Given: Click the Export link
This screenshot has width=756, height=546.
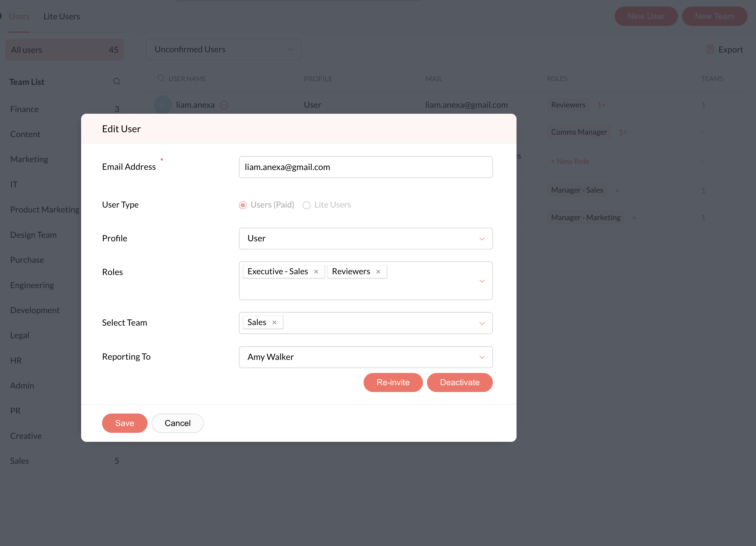Looking at the screenshot, I should 731,50.
